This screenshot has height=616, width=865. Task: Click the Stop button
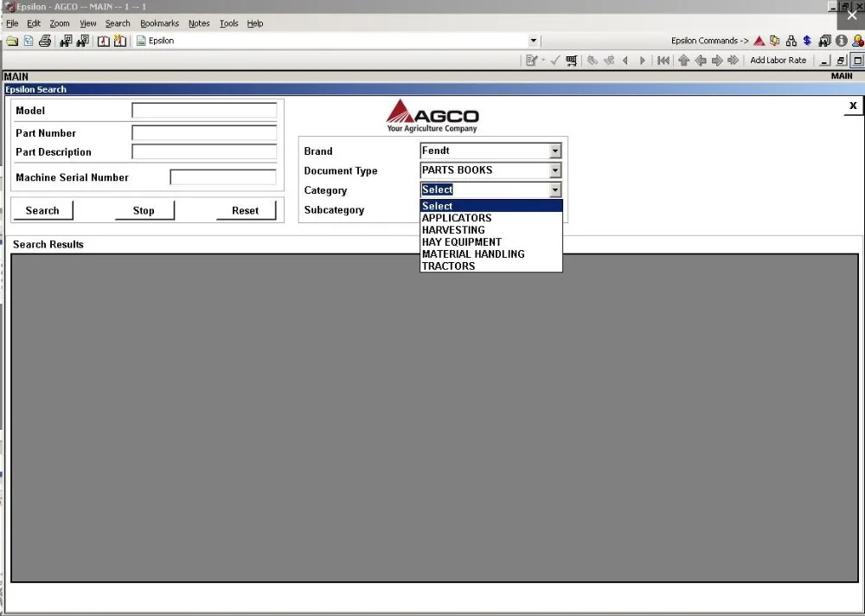point(144,210)
